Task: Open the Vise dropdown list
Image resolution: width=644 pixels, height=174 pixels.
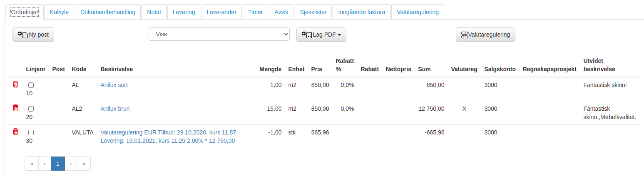Action: pyautogui.click(x=219, y=34)
